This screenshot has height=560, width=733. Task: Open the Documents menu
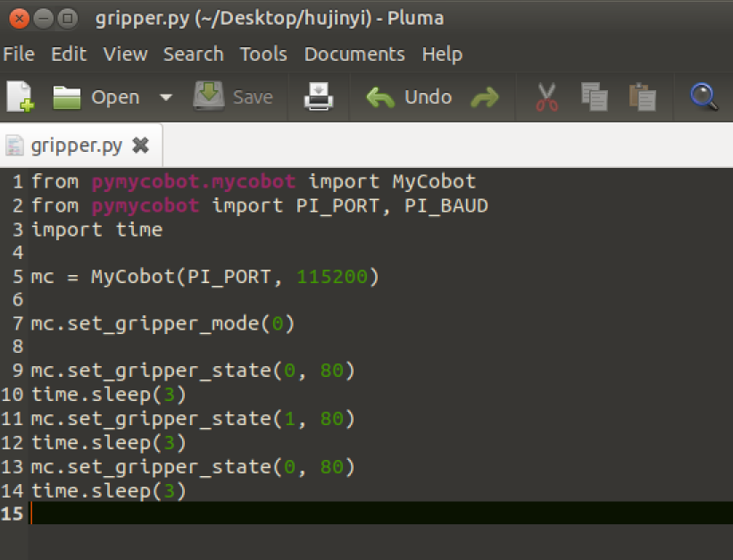(x=354, y=54)
